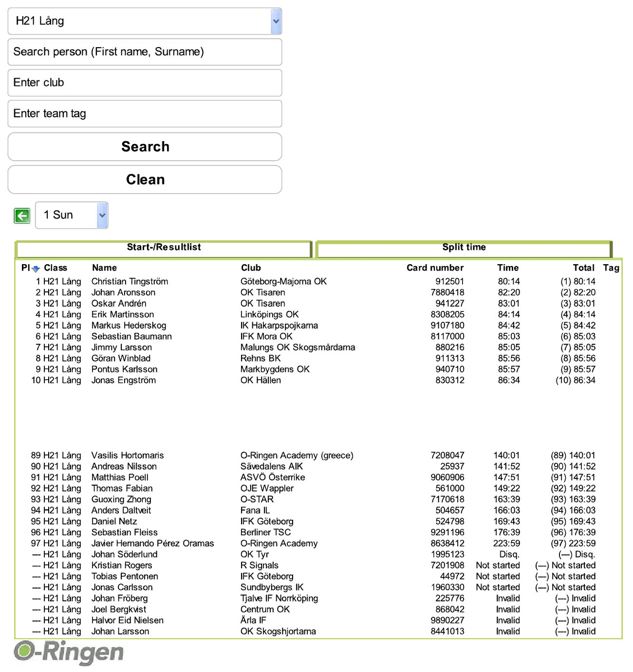
Task: Select Göran Winblad in the result list
Action: pyautogui.click(x=121, y=358)
